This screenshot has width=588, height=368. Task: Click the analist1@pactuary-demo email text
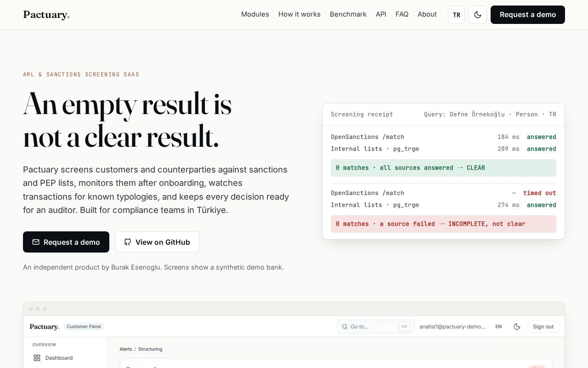(452, 327)
